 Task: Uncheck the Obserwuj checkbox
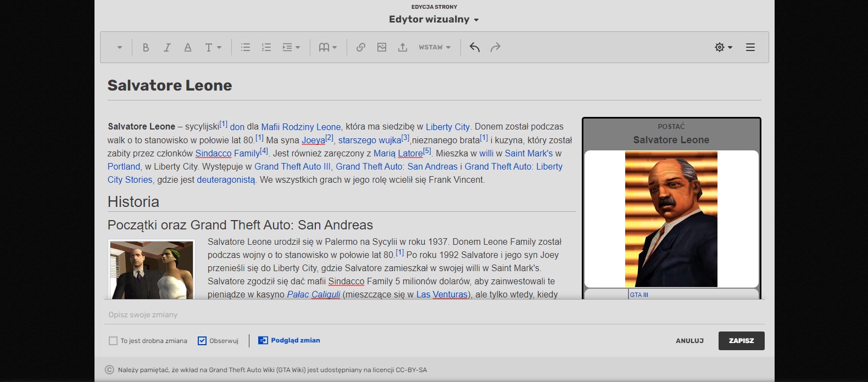coord(202,341)
